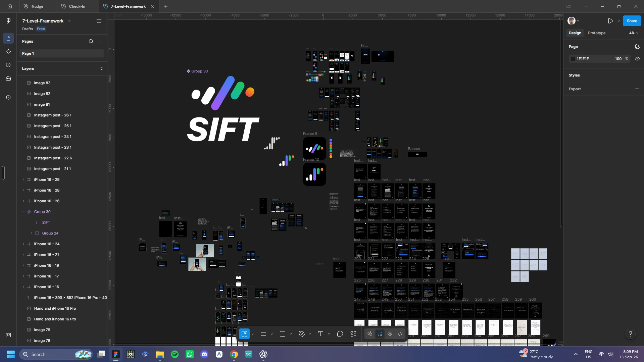Expand iPhone 16 - 24 layer
This screenshot has width=644, height=362.
coord(23,244)
